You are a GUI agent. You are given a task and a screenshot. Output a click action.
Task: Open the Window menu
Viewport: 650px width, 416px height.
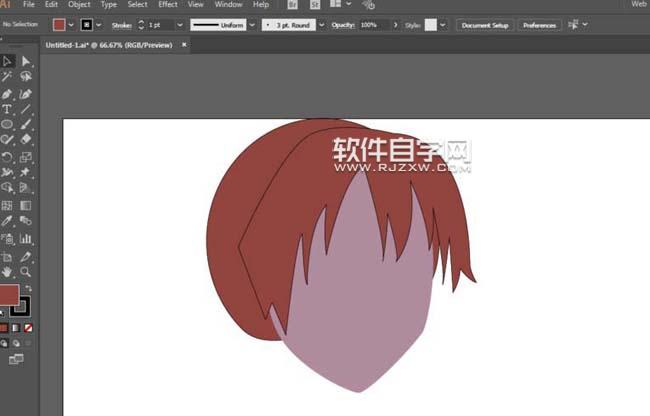point(228,5)
